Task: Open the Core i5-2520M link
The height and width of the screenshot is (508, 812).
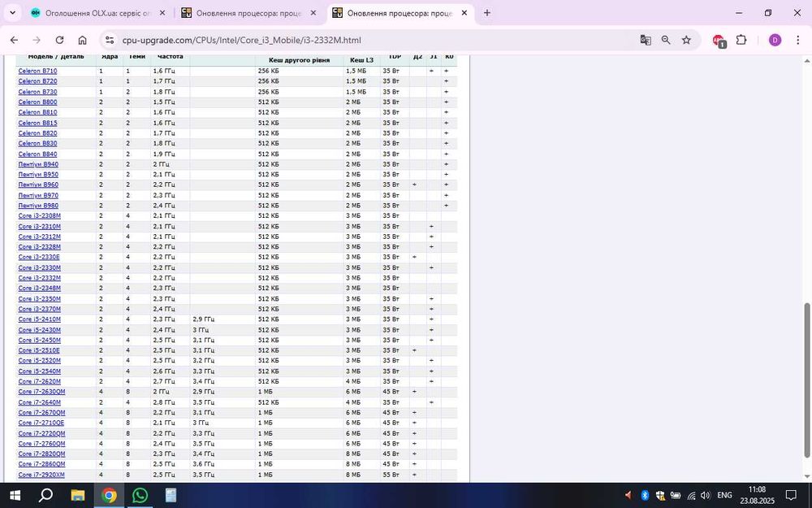Action: pyautogui.click(x=39, y=361)
